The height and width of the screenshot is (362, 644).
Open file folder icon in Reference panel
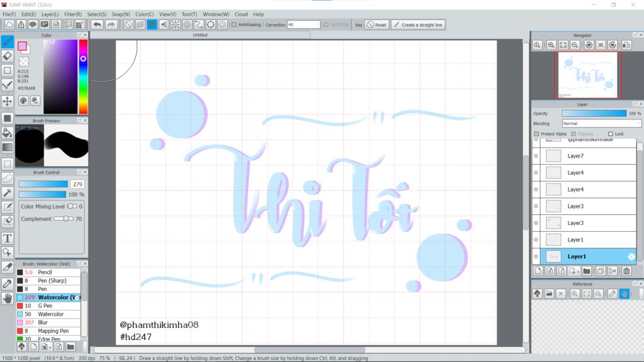pyautogui.click(x=549, y=293)
